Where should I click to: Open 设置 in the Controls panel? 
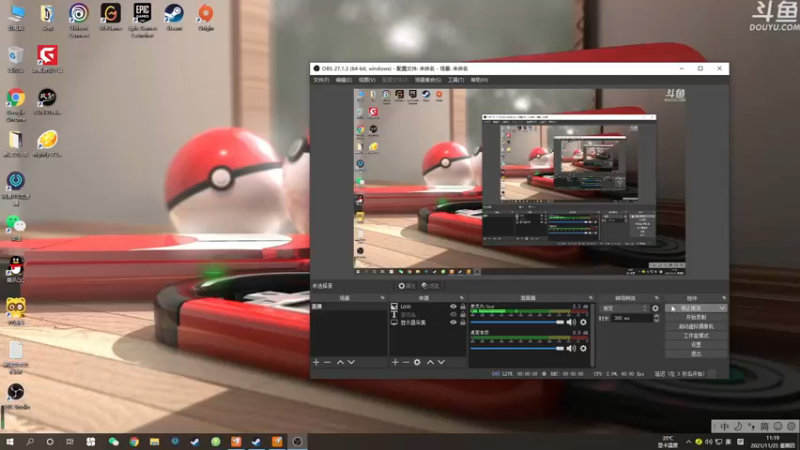(x=696, y=345)
